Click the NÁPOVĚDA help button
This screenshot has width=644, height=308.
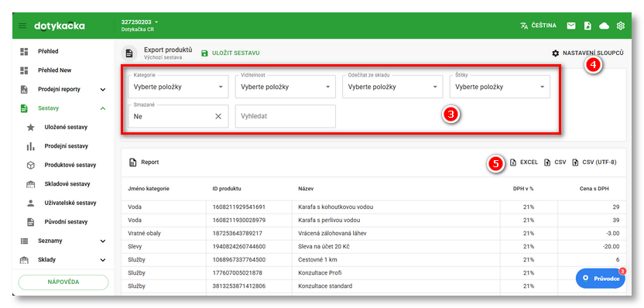(63, 282)
